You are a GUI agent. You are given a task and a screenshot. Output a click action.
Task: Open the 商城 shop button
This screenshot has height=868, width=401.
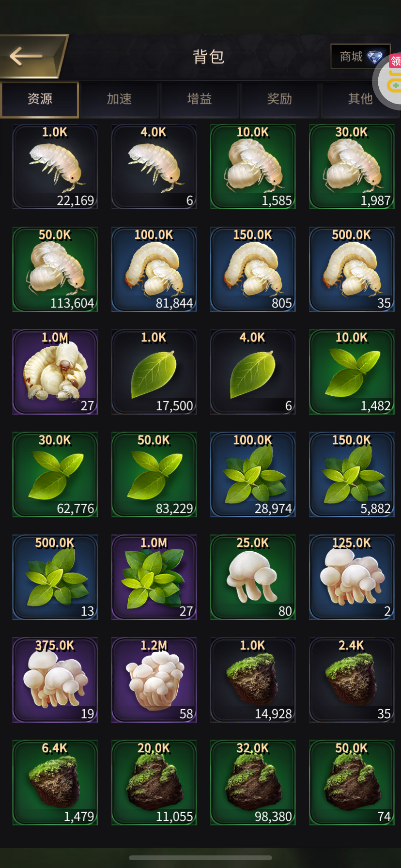pyautogui.click(x=360, y=57)
